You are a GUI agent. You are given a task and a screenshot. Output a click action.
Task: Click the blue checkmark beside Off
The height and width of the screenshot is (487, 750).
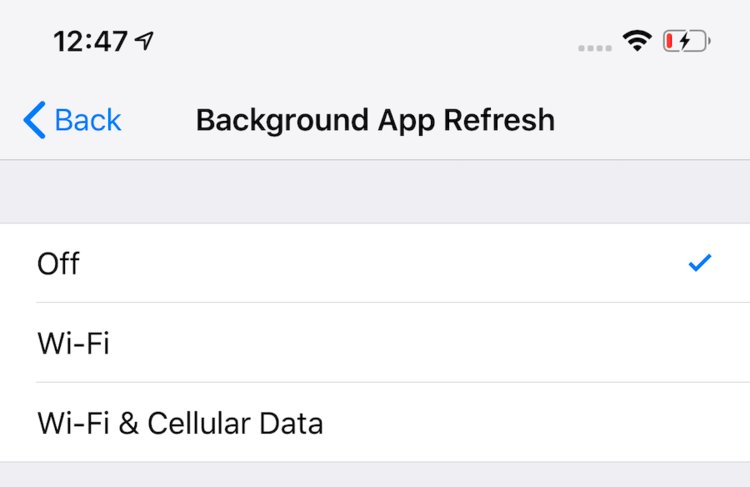tap(700, 263)
